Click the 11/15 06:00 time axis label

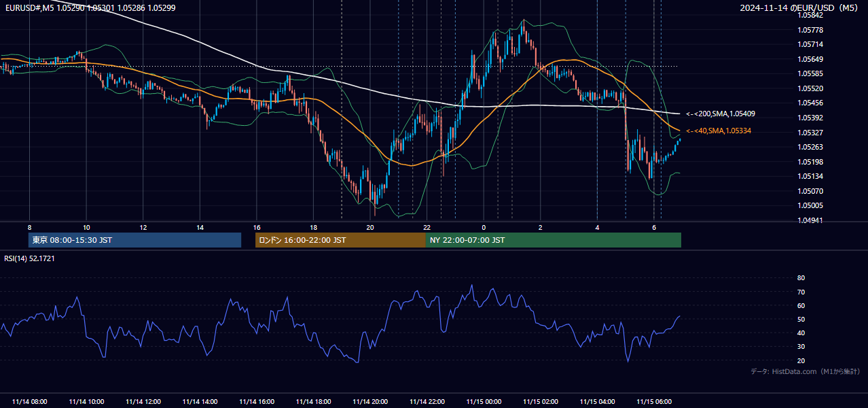coord(654,402)
